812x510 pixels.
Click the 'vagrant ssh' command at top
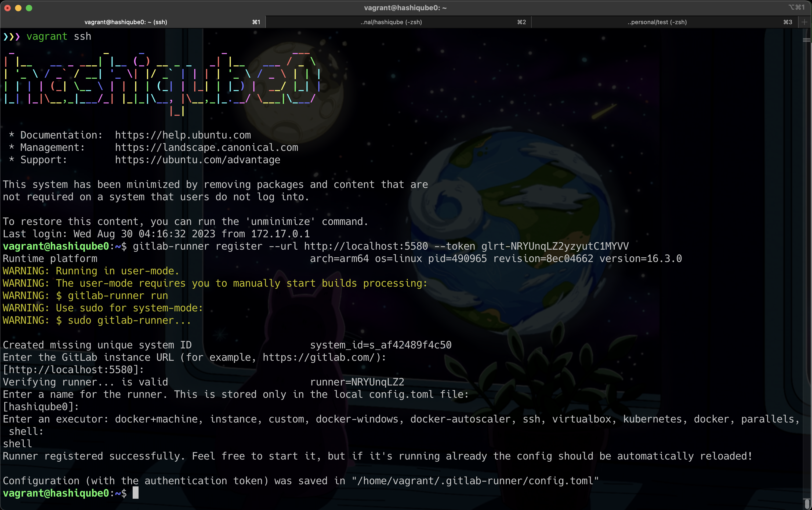[x=59, y=37]
